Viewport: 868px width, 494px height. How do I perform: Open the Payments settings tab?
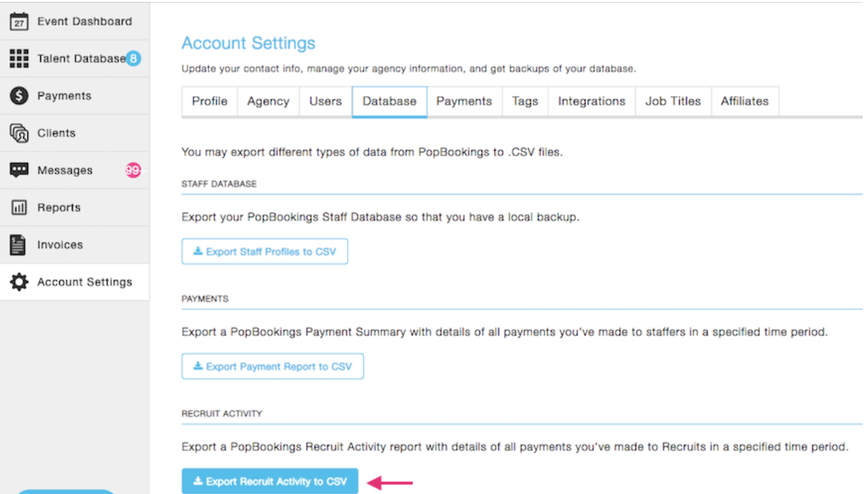click(464, 101)
